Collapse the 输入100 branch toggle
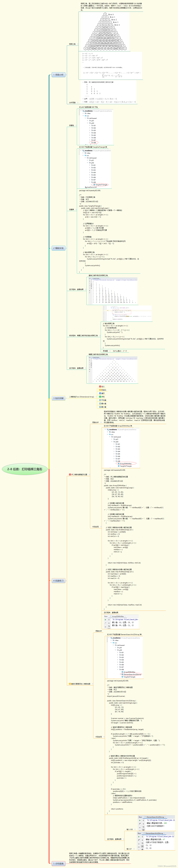The width and height of the screenshot is (178, 868). click(x=135, y=829)
